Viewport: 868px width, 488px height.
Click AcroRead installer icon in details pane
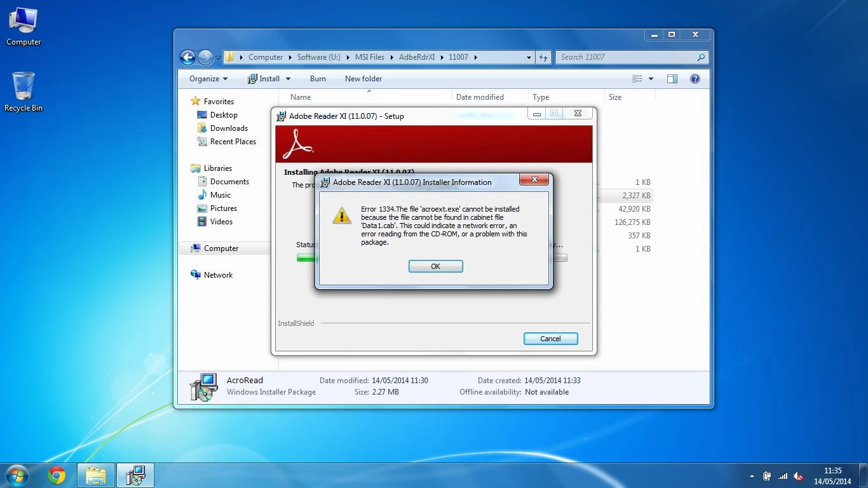click(x=205, y=387)
